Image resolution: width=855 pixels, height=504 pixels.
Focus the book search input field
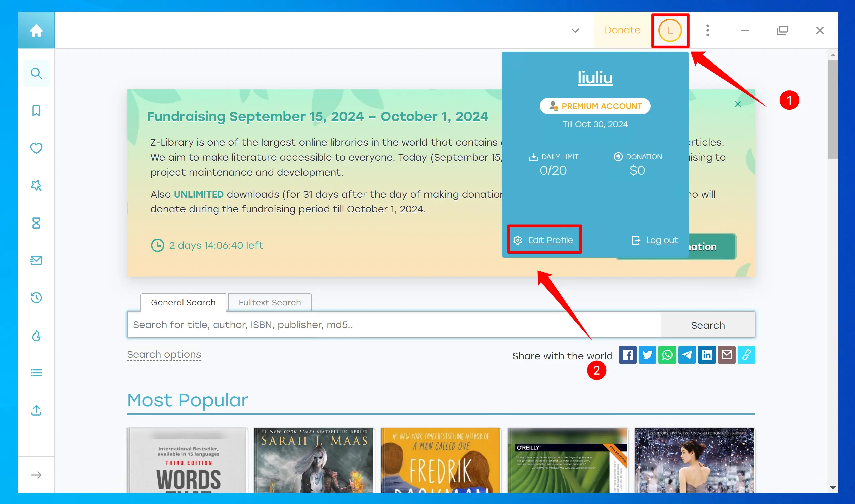click(394, 325)
